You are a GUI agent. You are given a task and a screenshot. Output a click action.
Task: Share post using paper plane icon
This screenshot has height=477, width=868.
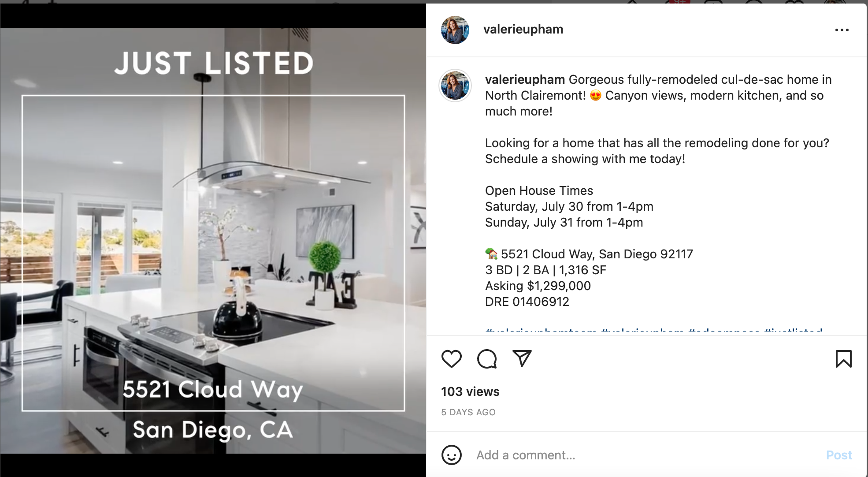pos(522,358)
